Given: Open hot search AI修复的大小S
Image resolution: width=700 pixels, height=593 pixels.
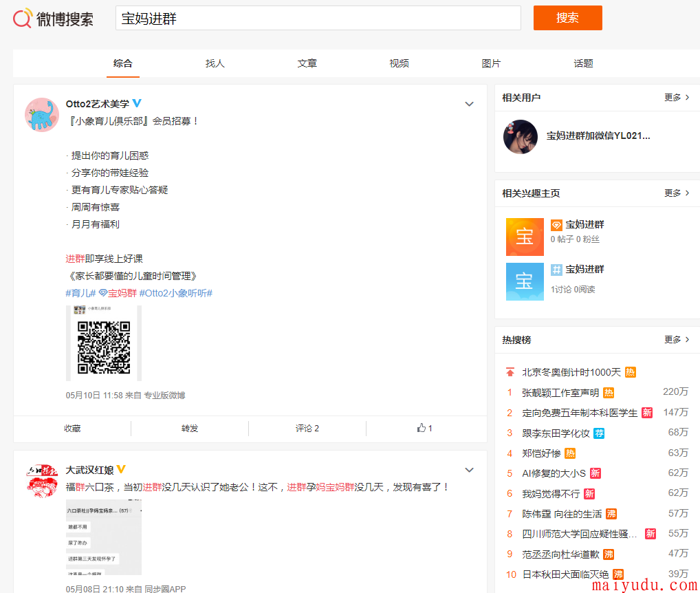Looking at the screenshot, I should [x=554, y=473].
